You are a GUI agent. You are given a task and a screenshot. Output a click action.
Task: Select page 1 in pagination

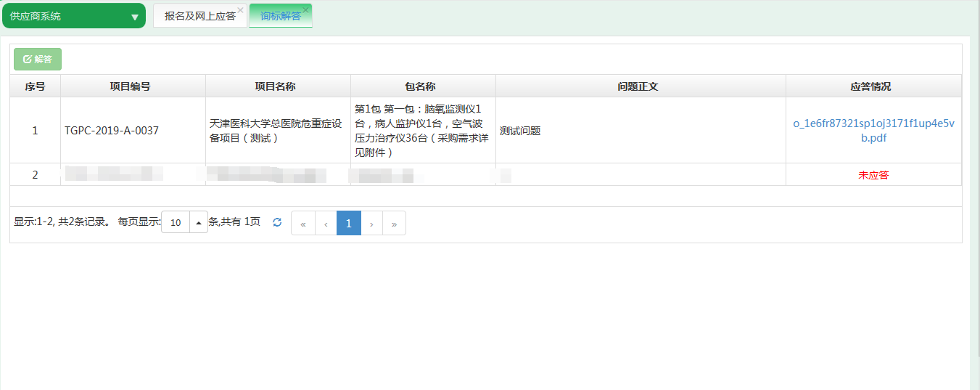pyautogui.click(x=348, y=224)
